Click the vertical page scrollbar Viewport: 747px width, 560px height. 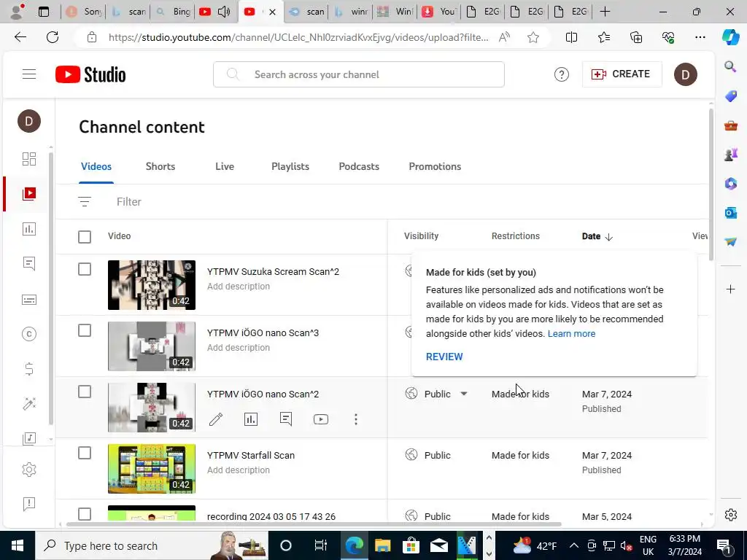(711, 184)
